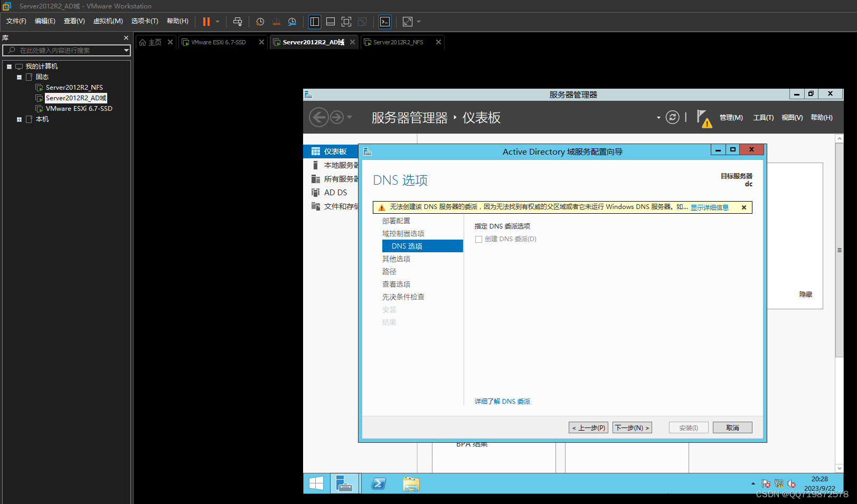This screenshot has width=857, height=504.
Task: Open the 工具(T) menu in Server Manager
Action: [763, 118]
